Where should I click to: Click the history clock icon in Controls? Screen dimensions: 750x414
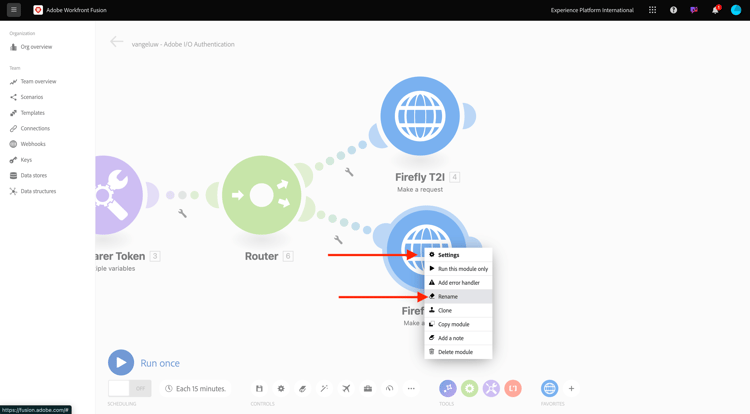(389, 389)
